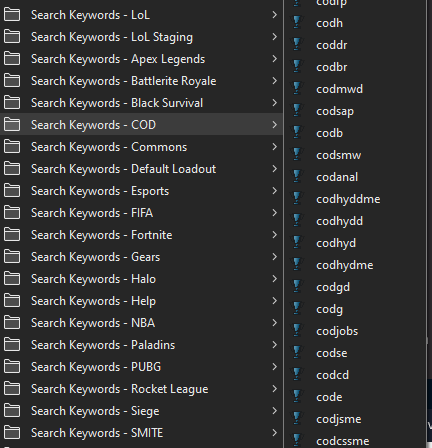Select the codbr entry text
Viewport: 432px width, 448px height.
click(332, 67)
